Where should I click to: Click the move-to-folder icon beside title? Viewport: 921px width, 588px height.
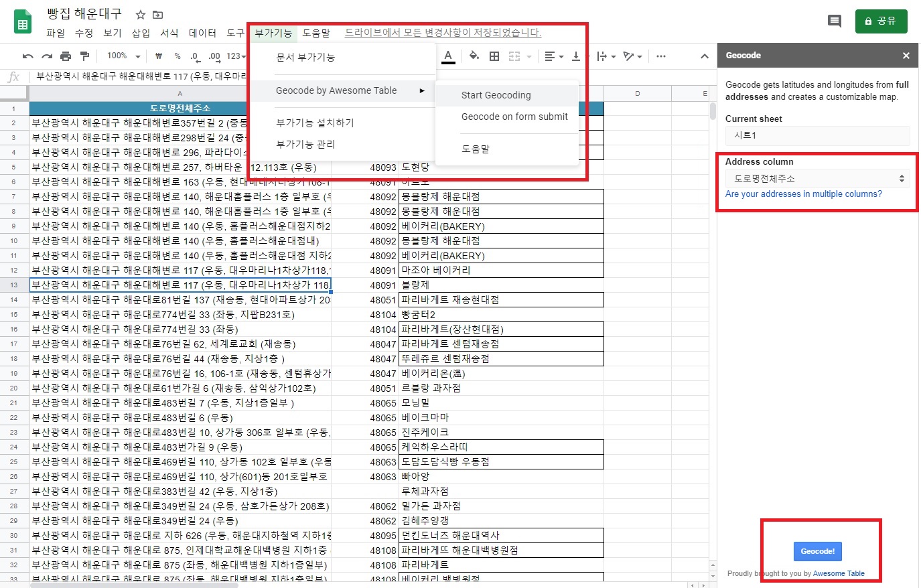pyautogui.click(x=158, y=15)
